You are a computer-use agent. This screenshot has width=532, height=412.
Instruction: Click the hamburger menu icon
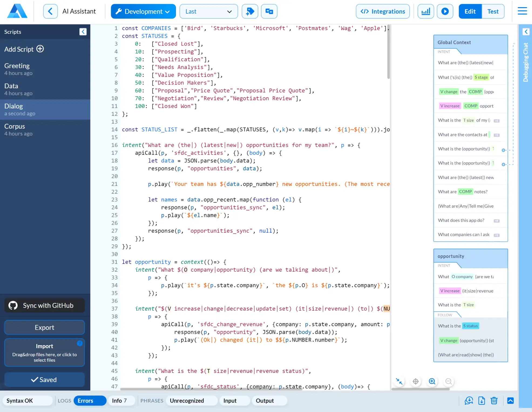point(522,11)
